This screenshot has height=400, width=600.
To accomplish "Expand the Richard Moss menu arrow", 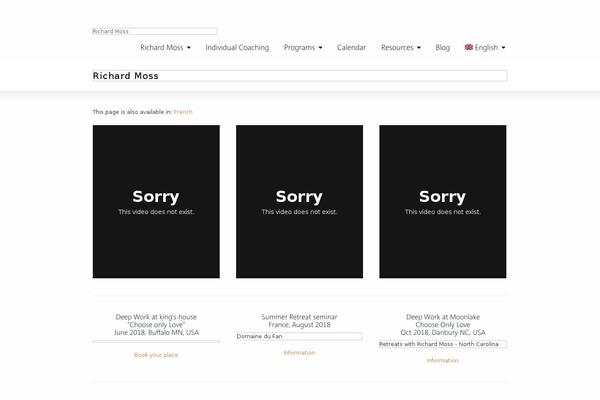I will 189,48.
